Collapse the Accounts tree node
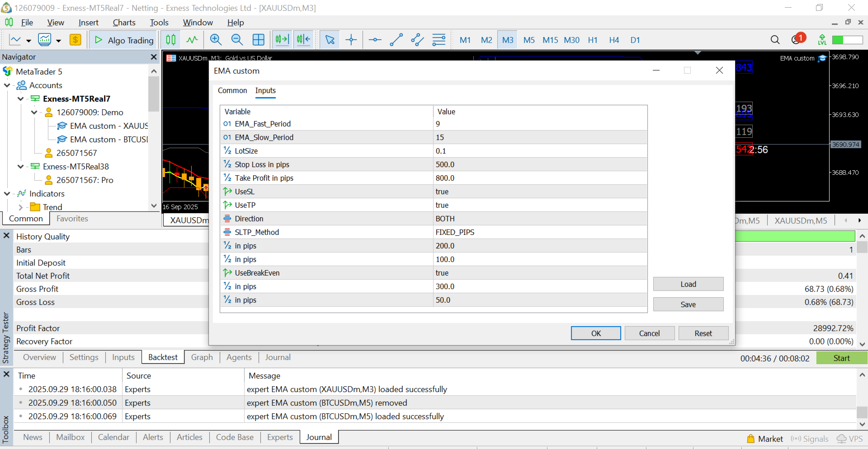 7,85
